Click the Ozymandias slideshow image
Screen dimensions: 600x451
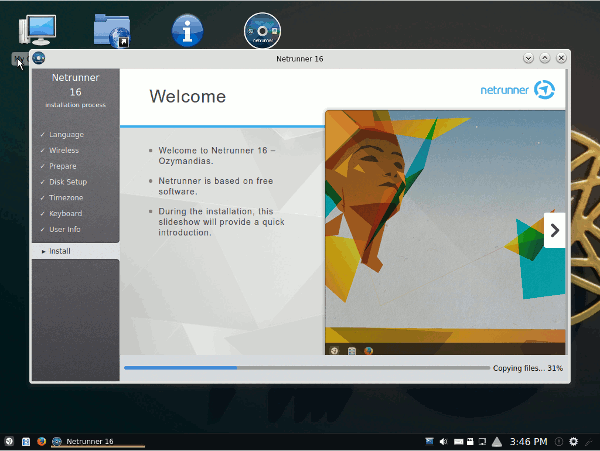[x=445, y=232]
